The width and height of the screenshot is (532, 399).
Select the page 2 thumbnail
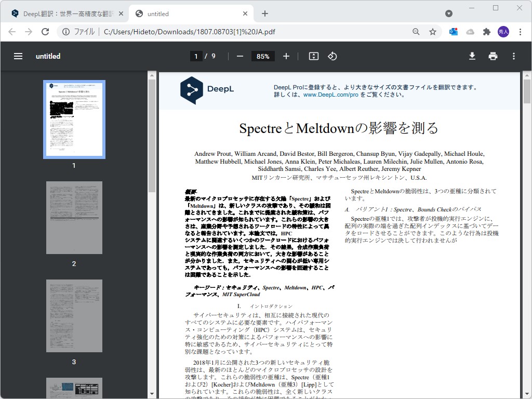click(74, 217)
